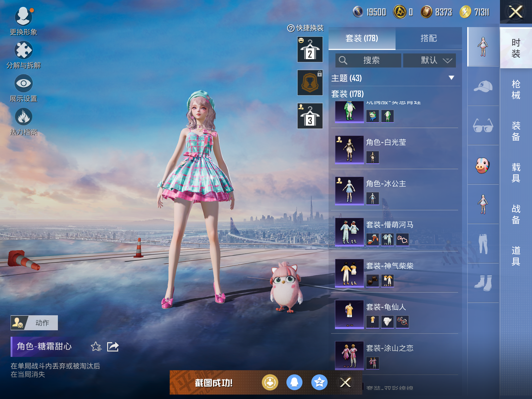The height and width of the screenshot is (399, 532).
Task: Select the pig mask category icon
Action: (x=483, y=165)
